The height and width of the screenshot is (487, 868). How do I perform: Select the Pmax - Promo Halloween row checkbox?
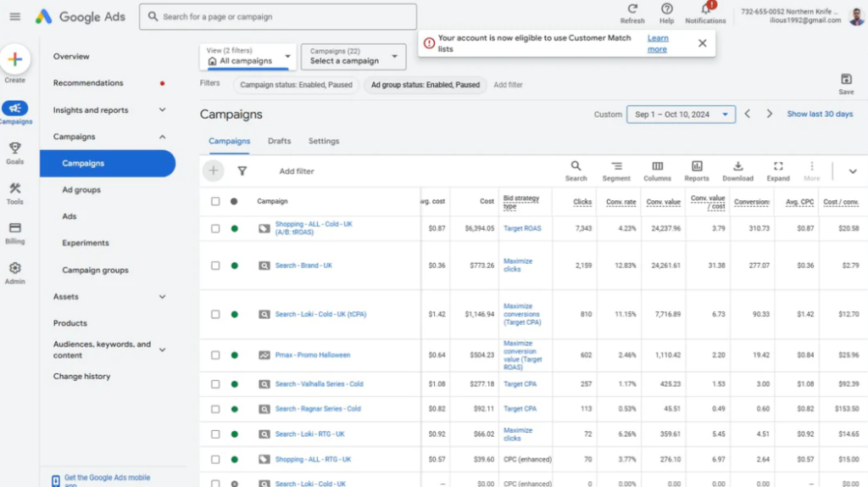point(215,355)
